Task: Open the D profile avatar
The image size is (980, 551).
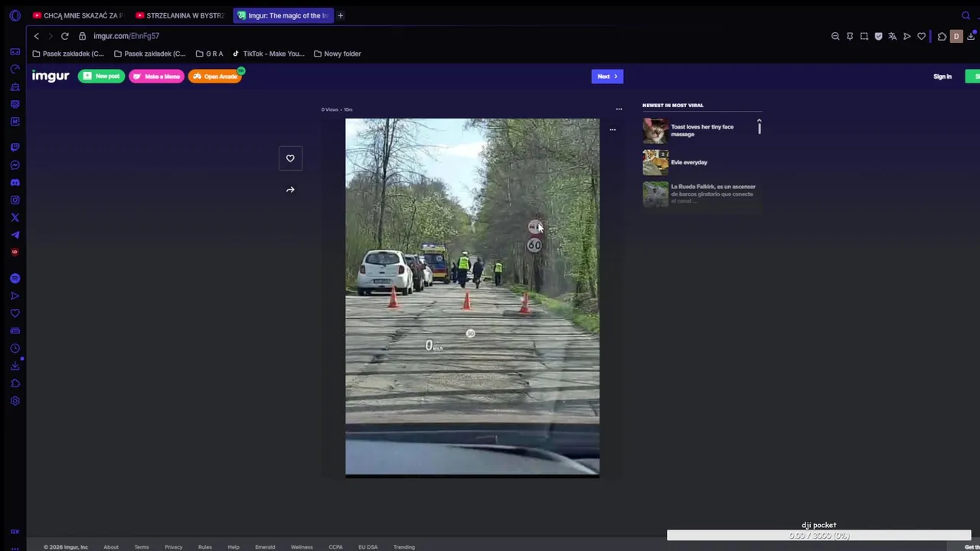Action: pyautogui.click(x=956, y=36)
